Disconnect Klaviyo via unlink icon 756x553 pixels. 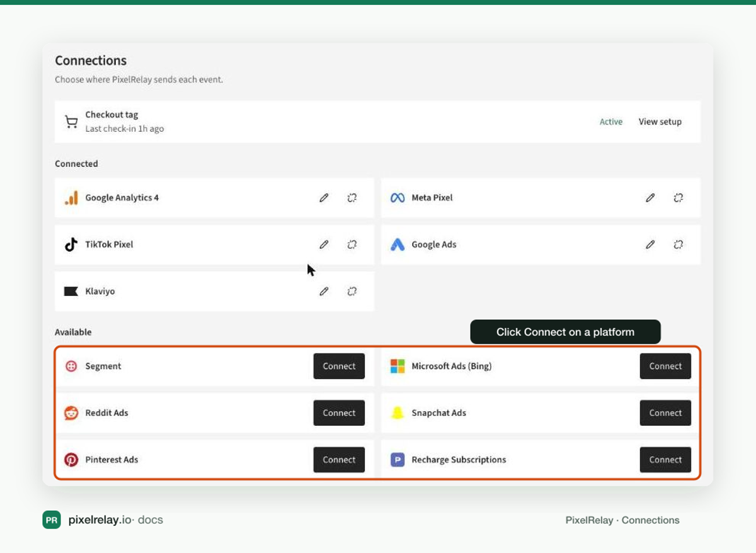point(352,291)
